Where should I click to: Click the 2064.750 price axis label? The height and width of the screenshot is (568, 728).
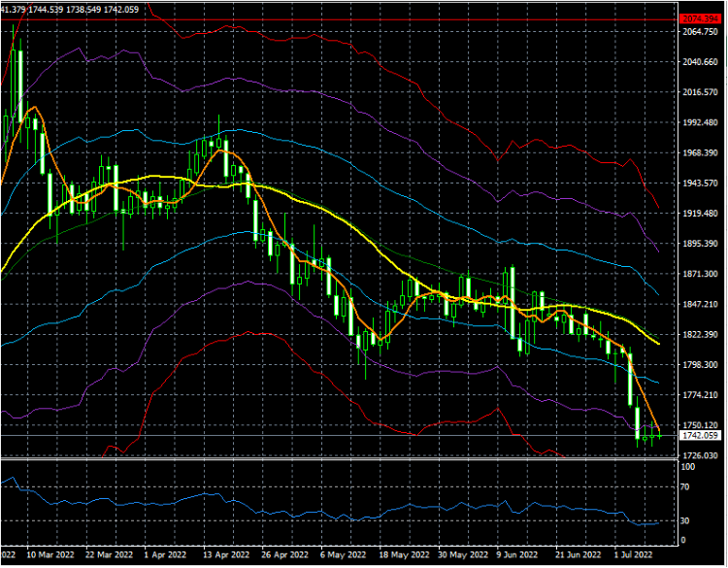[x=700, y=32]
